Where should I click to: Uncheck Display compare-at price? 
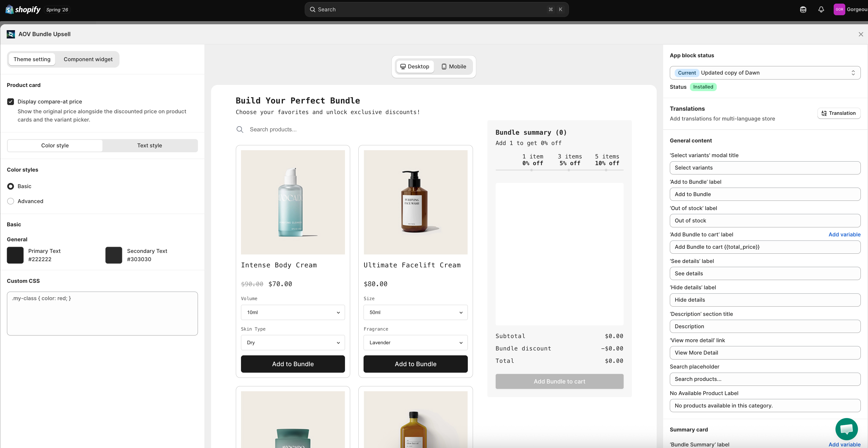tap(11, 101)
